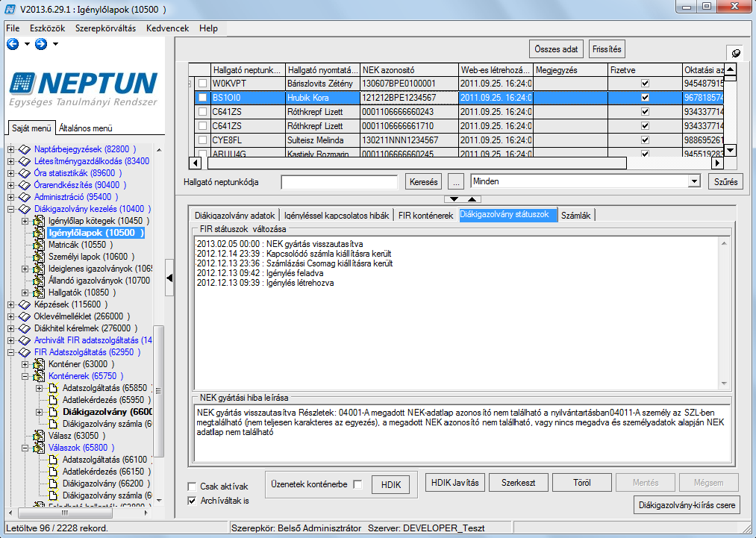Screen dimensions: 756x538
Task: Uncheck the Archíváltak is checkbox
Action: 192,501
